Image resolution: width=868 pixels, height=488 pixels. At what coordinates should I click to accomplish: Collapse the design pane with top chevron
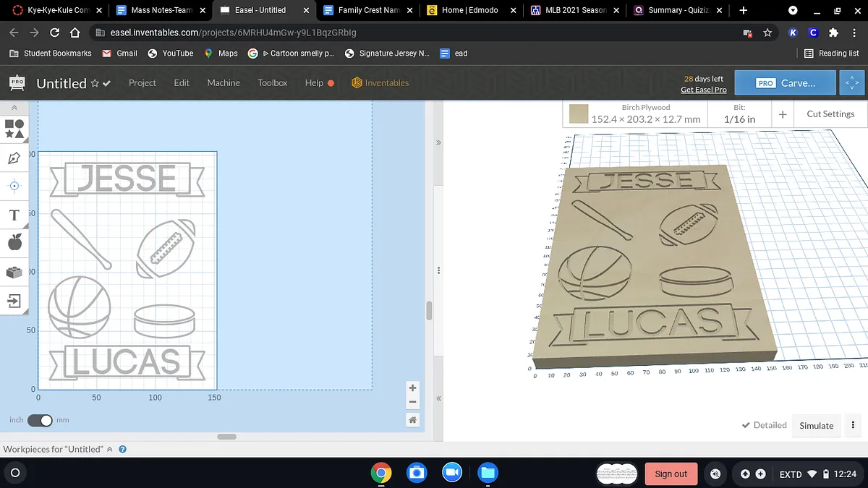tap(438, 142)
